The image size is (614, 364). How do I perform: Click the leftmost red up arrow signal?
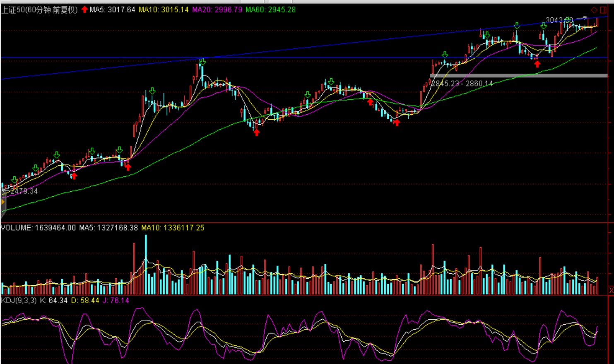click(74, 176)
